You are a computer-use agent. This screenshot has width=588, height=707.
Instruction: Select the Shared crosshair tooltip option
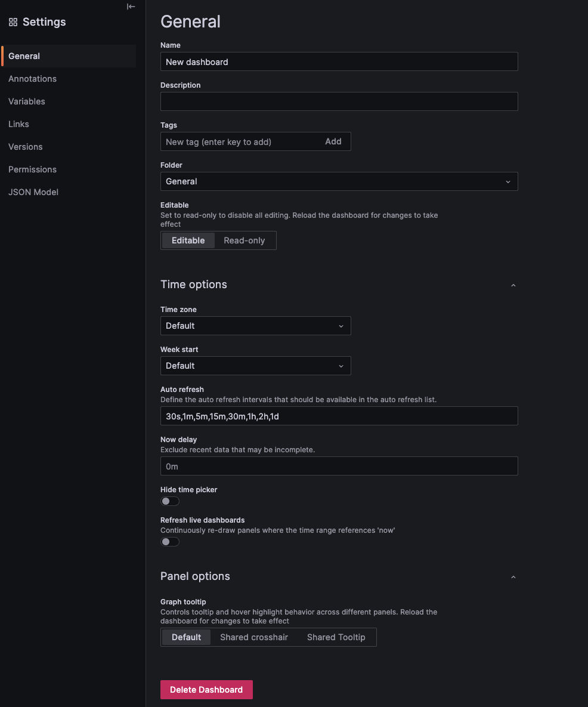(x=254, y=637)
